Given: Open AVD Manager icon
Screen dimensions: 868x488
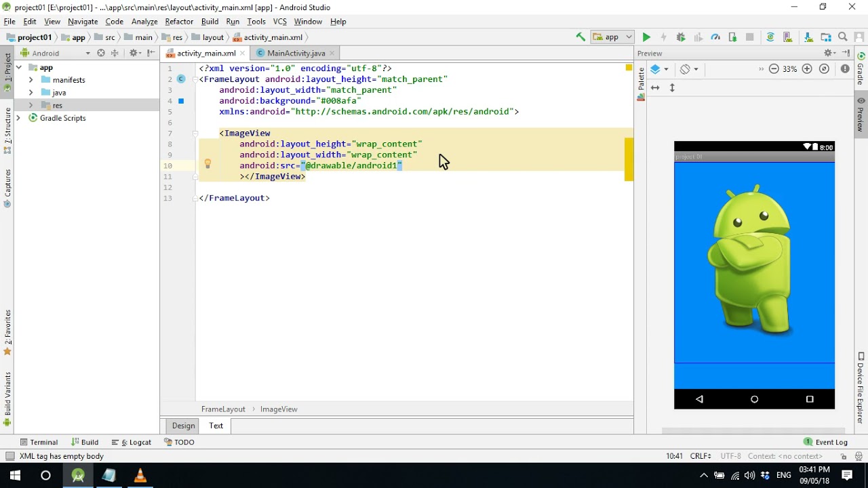Looking at the screenshot, I should 787,37.
